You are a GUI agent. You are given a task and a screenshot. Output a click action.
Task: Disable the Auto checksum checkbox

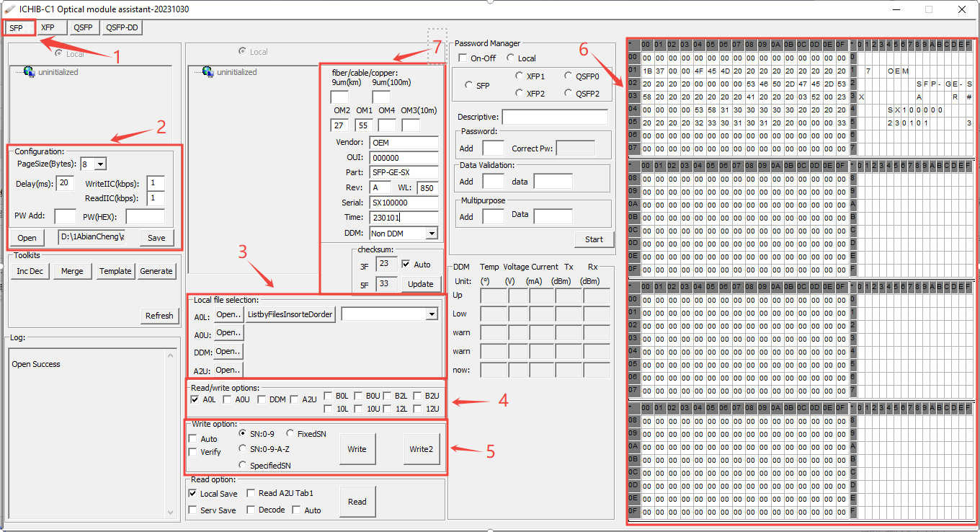click(405, 264)
